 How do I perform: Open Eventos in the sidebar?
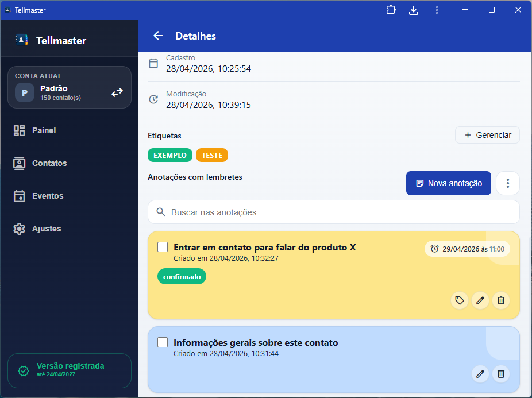[x=48, y=196]
